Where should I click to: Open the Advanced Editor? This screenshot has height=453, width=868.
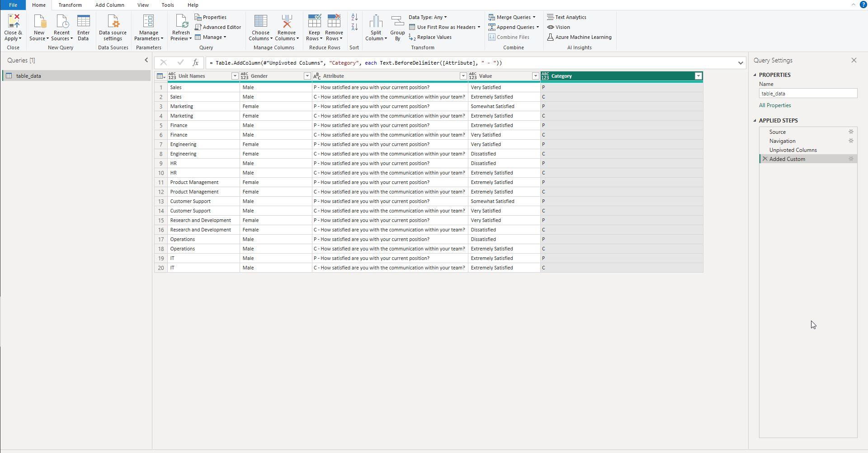tap(218, 27)
